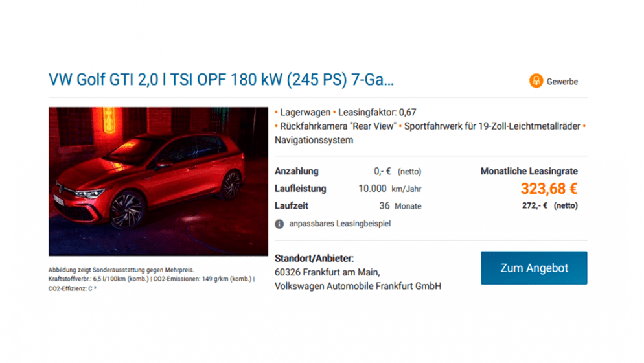Click the 60326 Frankfurt am Main location
The height and width of the screenshot is (363, 644).
(327, 272)
